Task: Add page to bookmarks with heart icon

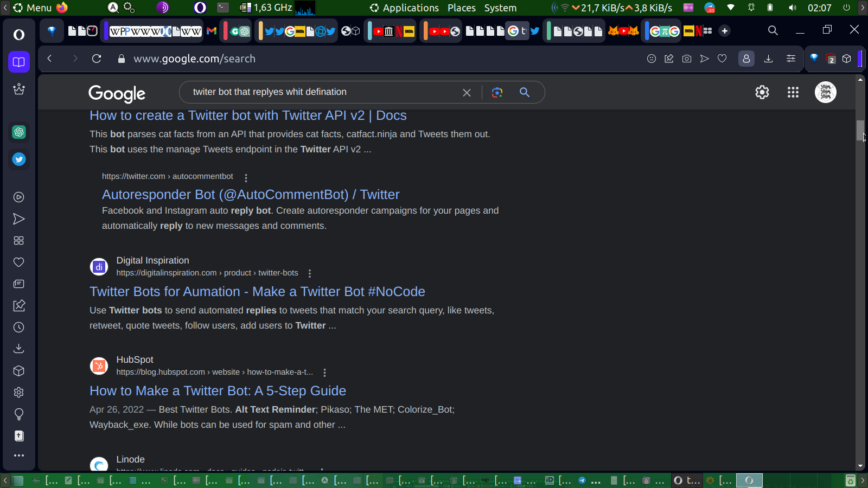Action: [722, 59]
